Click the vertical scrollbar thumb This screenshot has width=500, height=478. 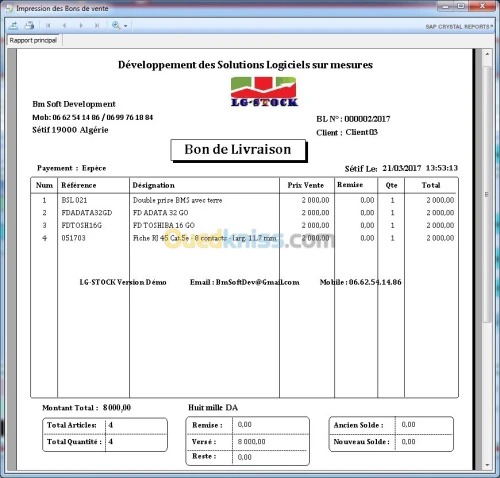pyautogui.click(x=487, y=194)
